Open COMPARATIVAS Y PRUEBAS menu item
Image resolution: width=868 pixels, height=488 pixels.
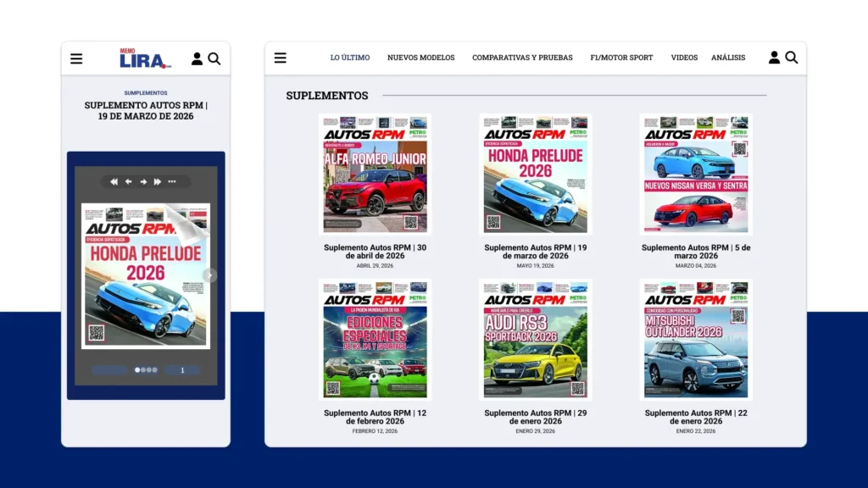[x=522, y=58]
